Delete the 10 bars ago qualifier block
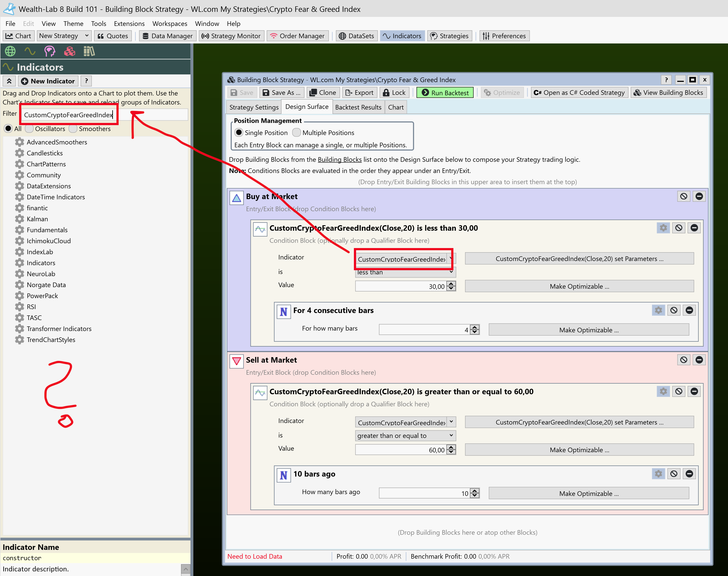Viewport: 728px width, 576px height. coord(689,474)
